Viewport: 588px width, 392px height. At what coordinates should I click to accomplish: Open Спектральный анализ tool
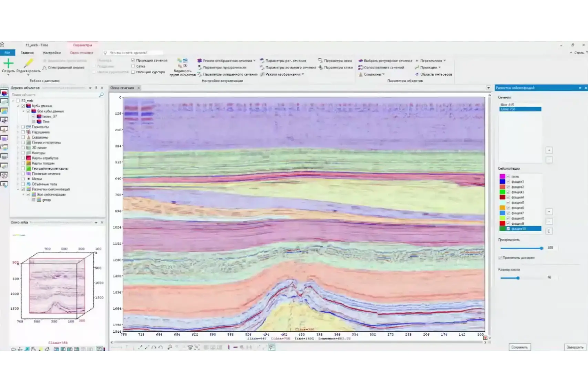[66, 67]
